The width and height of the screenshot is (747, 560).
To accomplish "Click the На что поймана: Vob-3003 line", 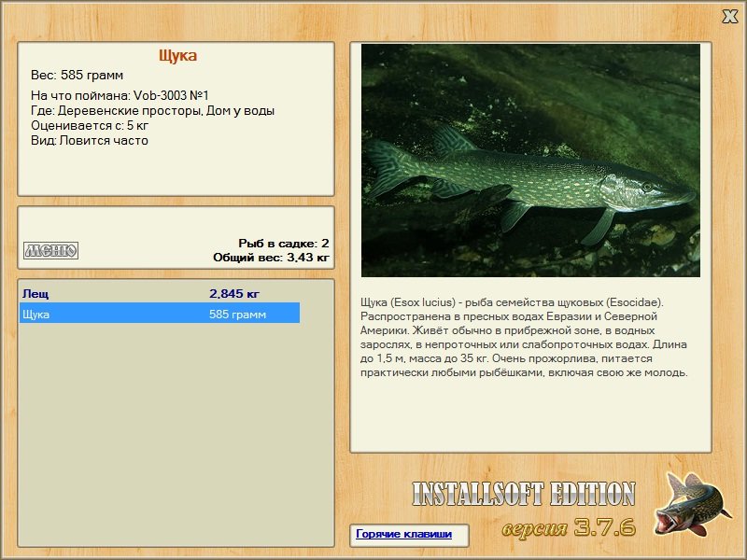I will point(120,96).
